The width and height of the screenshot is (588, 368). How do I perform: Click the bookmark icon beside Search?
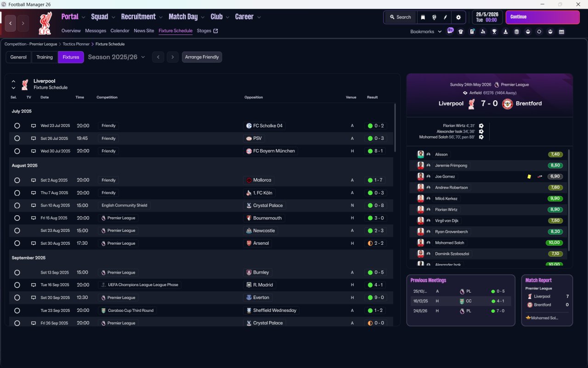(423, 17)
